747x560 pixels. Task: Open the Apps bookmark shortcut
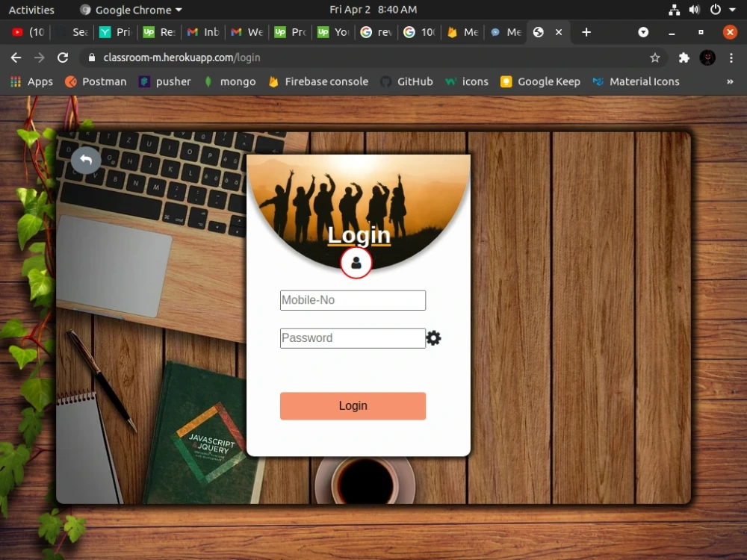pos(31,82)
